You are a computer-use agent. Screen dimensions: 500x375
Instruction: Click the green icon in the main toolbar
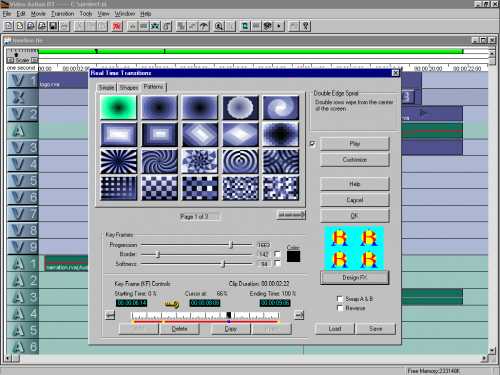click(245, 26)
